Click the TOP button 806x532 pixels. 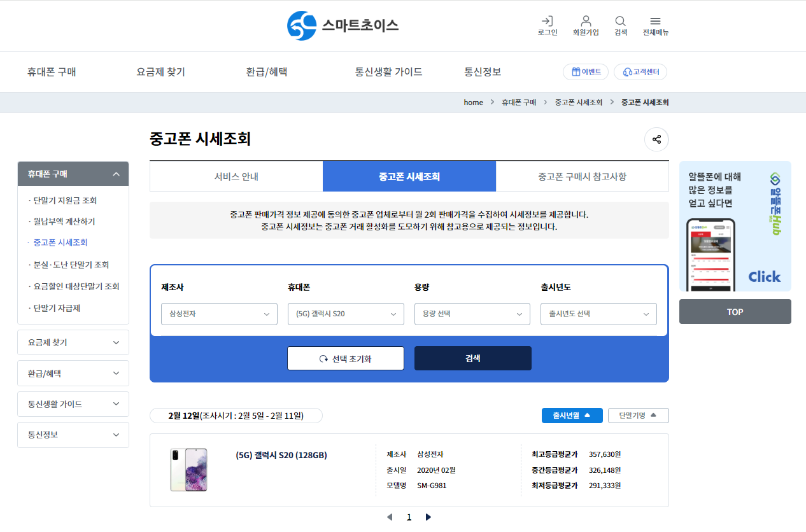[735, 312]
